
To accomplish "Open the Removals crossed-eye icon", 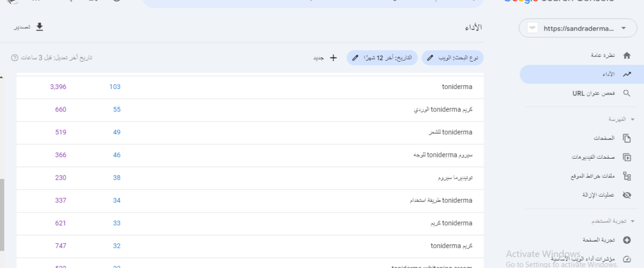I will 626,195.
